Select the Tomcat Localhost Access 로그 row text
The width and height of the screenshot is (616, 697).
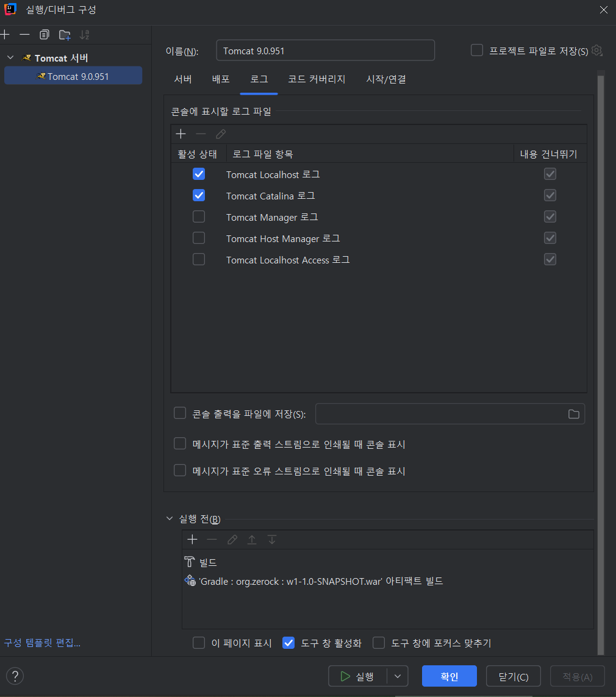point(288,260)
